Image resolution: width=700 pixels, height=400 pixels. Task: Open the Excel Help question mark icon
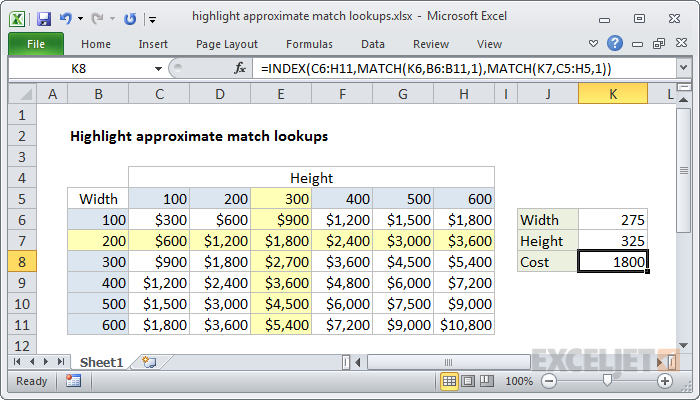(615, 43)
